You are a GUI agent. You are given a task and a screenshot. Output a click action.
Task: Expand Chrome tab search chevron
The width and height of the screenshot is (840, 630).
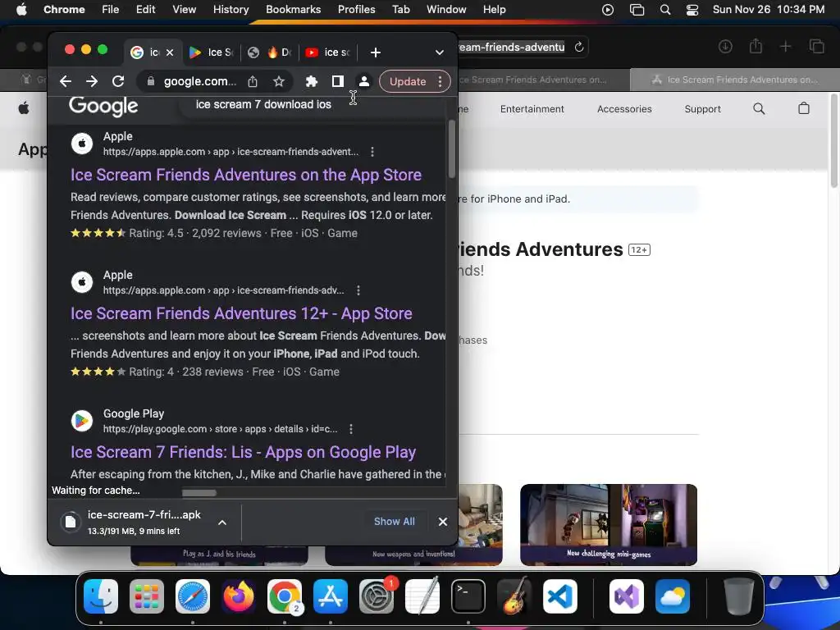(440, 52)
